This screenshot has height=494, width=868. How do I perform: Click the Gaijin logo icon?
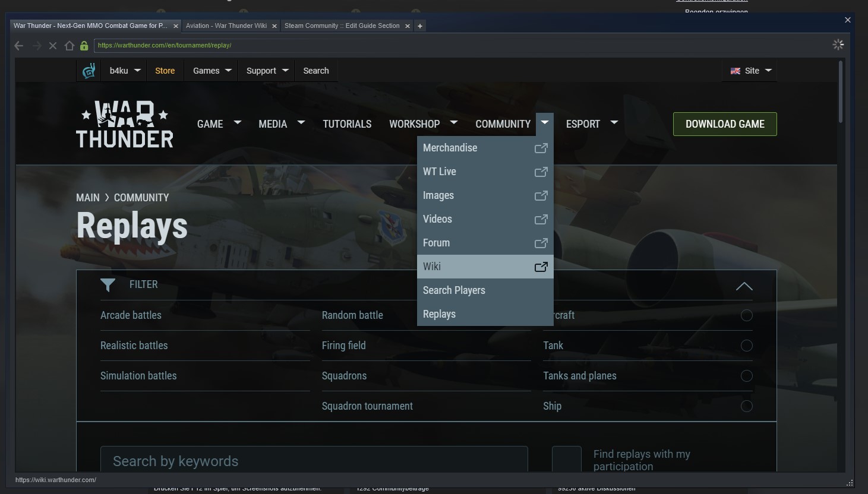(x=89, y=71)
